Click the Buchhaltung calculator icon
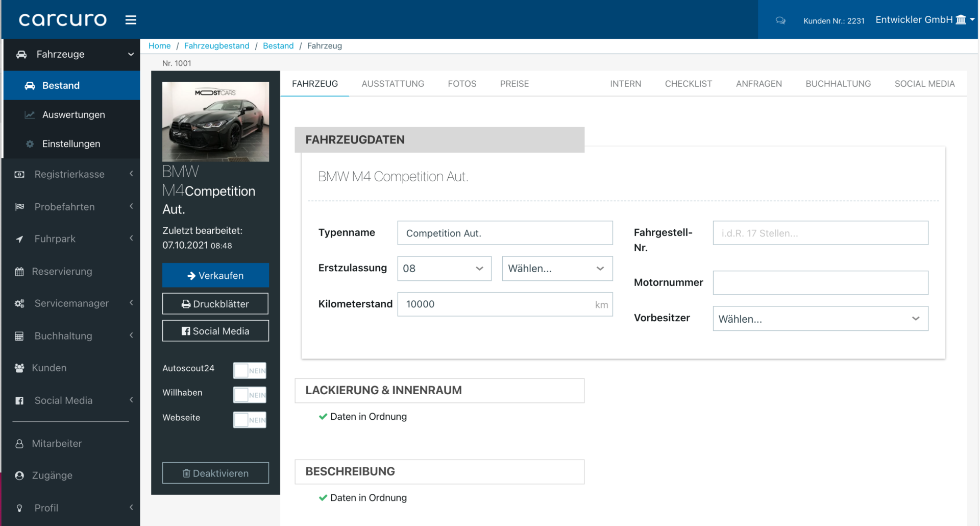Viewport: 980px width, 526px height. click(19, 336)
